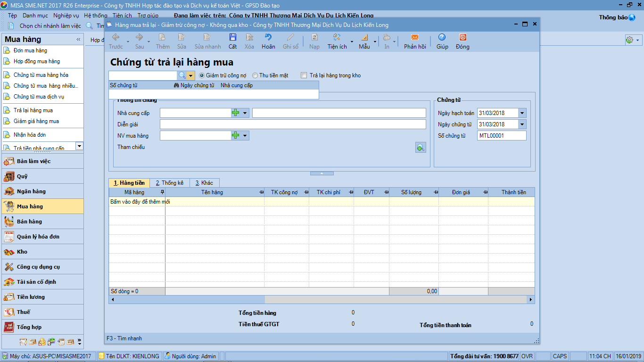Collapse header section with the up-arrow handle
The width and height of the screenshot is (644, 362).
point(322,173)
